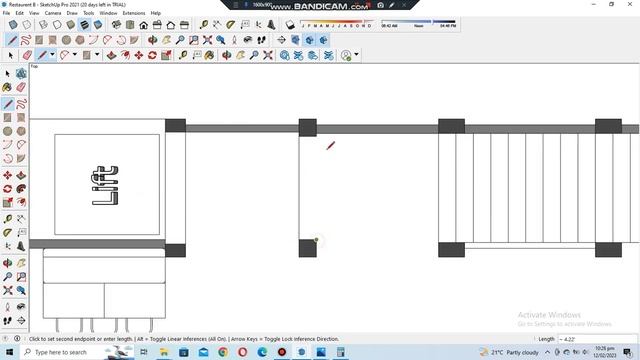Open 3D Warehouse from toolbar
640x360 pixels.
pos(284,55)
